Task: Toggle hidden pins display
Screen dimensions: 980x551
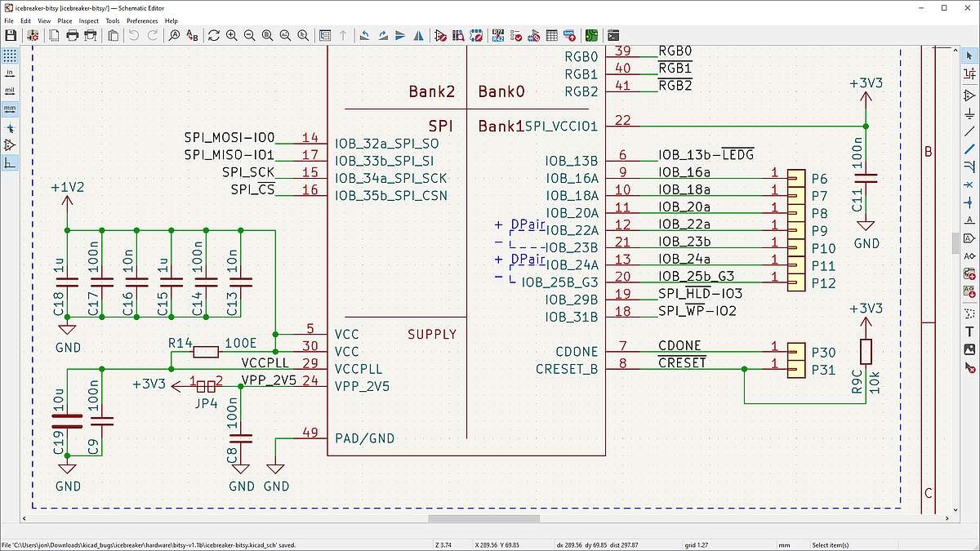Action: point(10,145)
